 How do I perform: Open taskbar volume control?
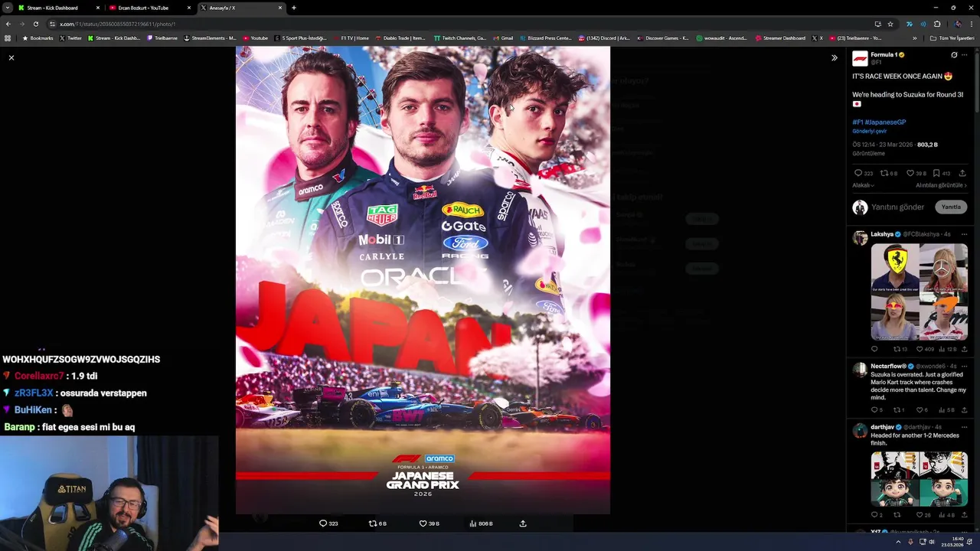[931, 542]
